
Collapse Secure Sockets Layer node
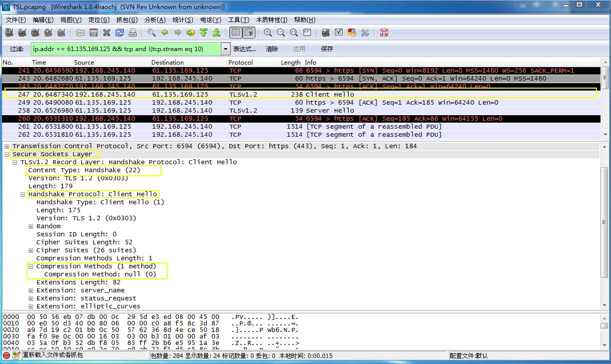(7, 154)
